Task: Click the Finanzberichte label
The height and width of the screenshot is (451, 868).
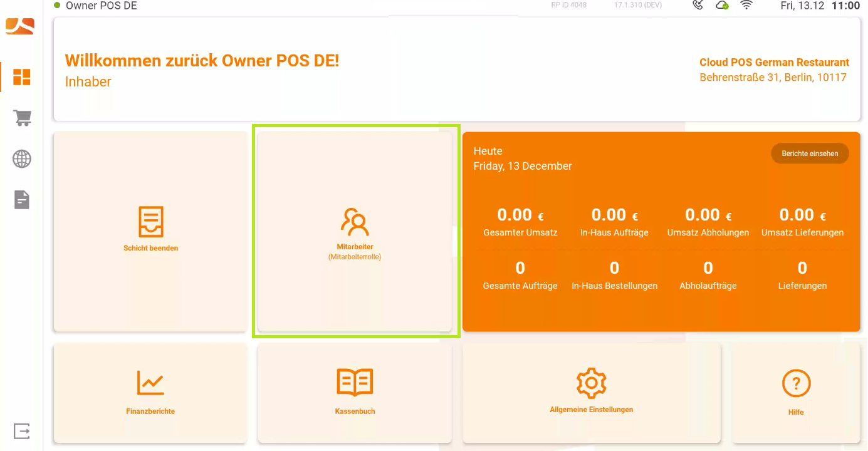Action: tap(150, 412)
